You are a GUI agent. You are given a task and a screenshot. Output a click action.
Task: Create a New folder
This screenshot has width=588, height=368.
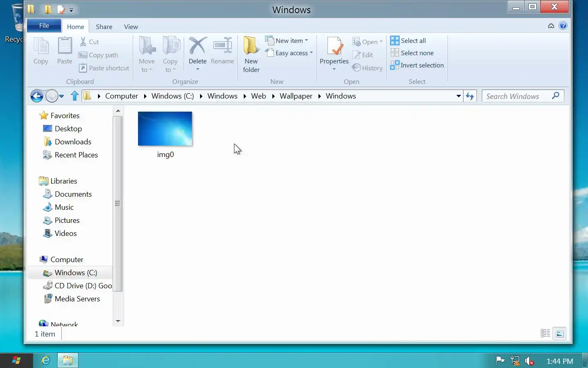(251, 54)
